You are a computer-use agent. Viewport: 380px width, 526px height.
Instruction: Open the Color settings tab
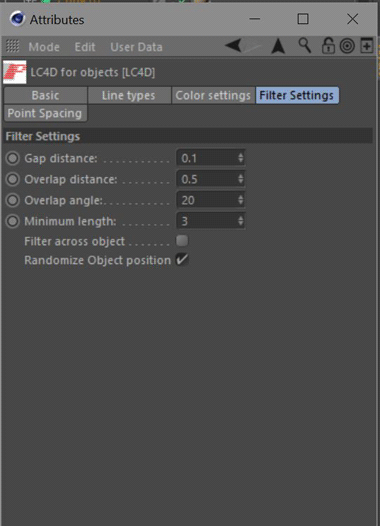click(213, 95)
